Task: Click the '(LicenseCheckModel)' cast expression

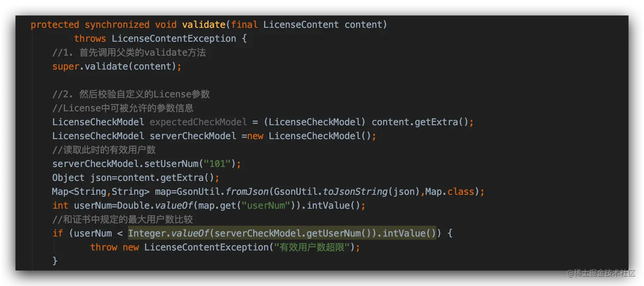Action: [x=315, y=122]
